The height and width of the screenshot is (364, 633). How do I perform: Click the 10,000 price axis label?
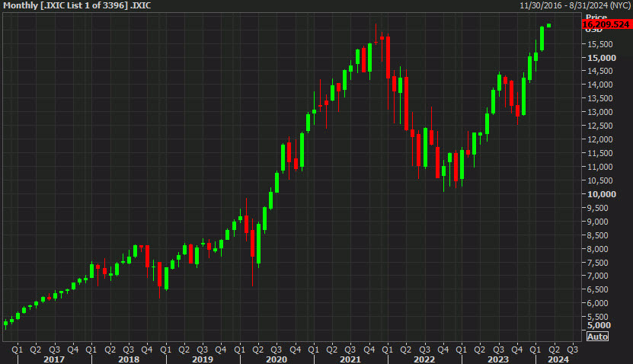602,194
